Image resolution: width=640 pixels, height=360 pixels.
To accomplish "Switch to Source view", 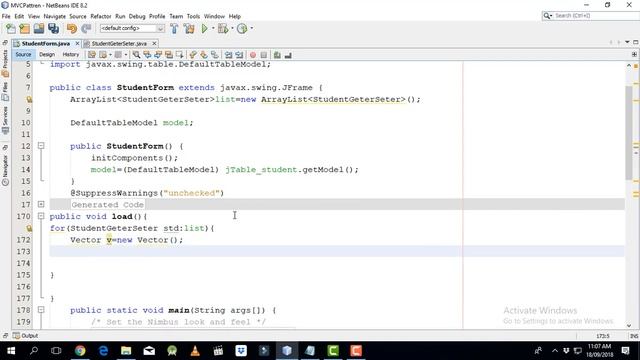I will click(x=23, y=54).
